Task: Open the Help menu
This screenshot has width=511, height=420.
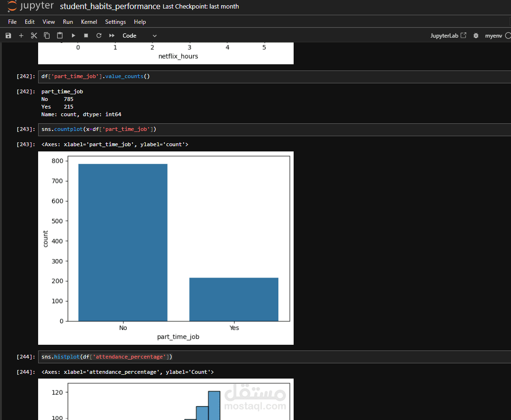Action: (x=140, y=22)
